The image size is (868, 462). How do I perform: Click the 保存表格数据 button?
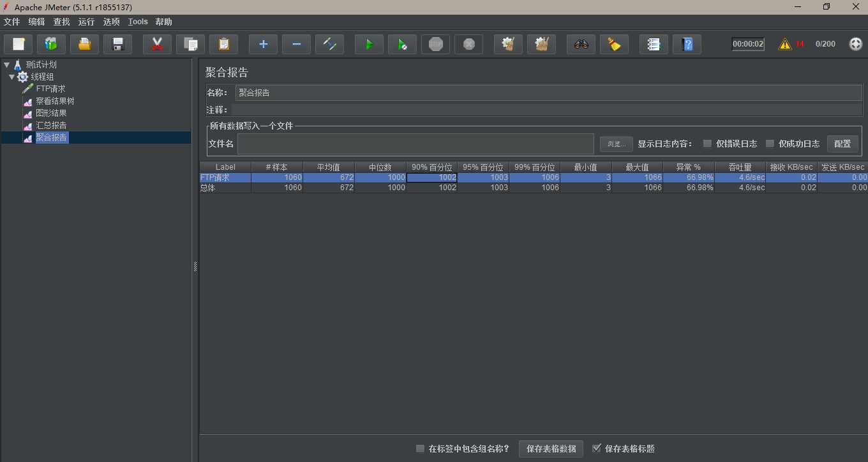(x=551, y=449)
